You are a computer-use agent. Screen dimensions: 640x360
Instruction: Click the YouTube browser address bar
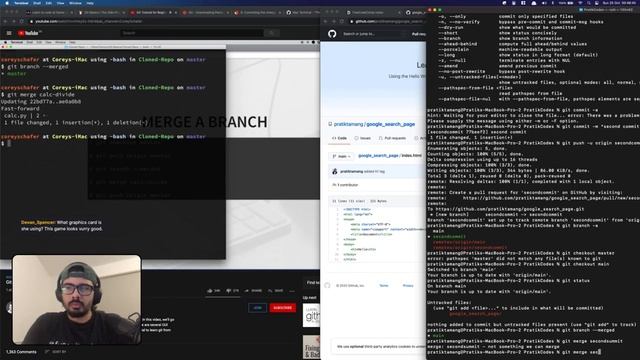tap(163, 21)
